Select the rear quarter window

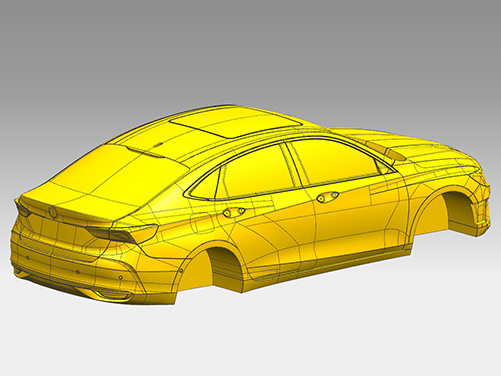tap(204, 184)
